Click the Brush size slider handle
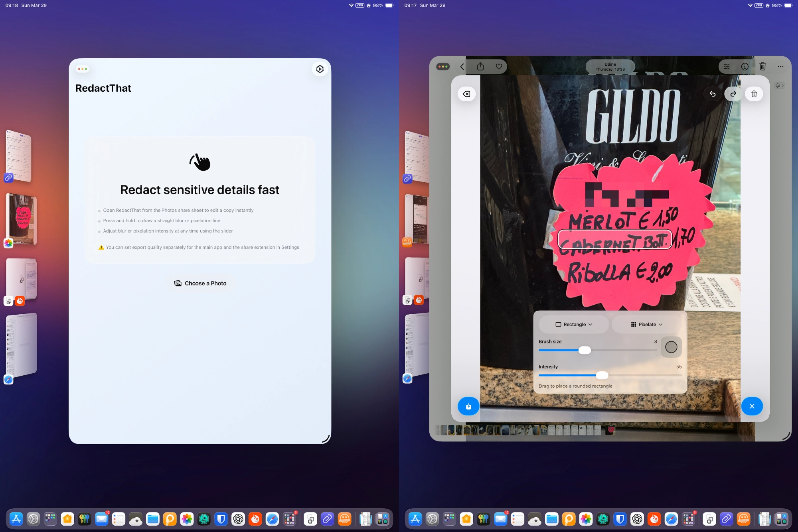This screenshot has width=798, height=532. 585,350
